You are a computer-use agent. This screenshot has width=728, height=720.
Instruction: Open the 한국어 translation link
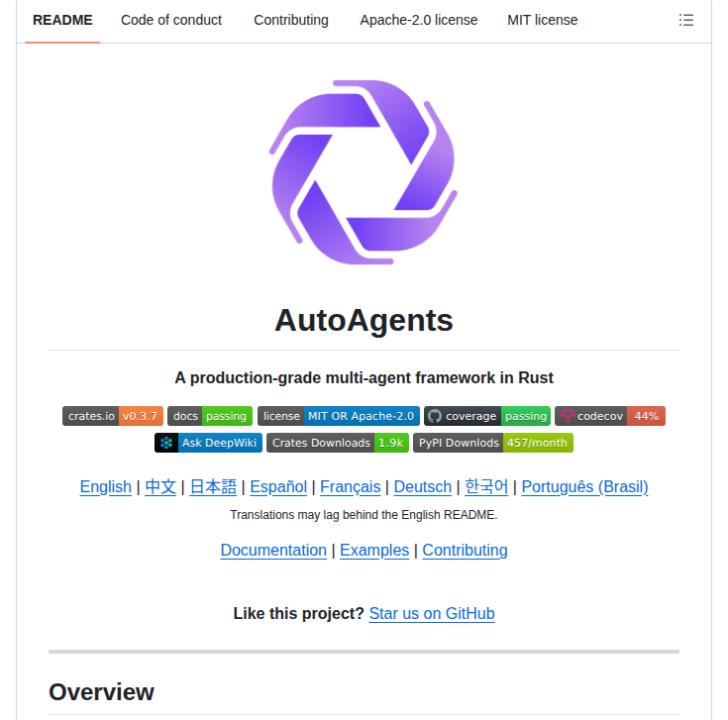[x=486, y=487]
